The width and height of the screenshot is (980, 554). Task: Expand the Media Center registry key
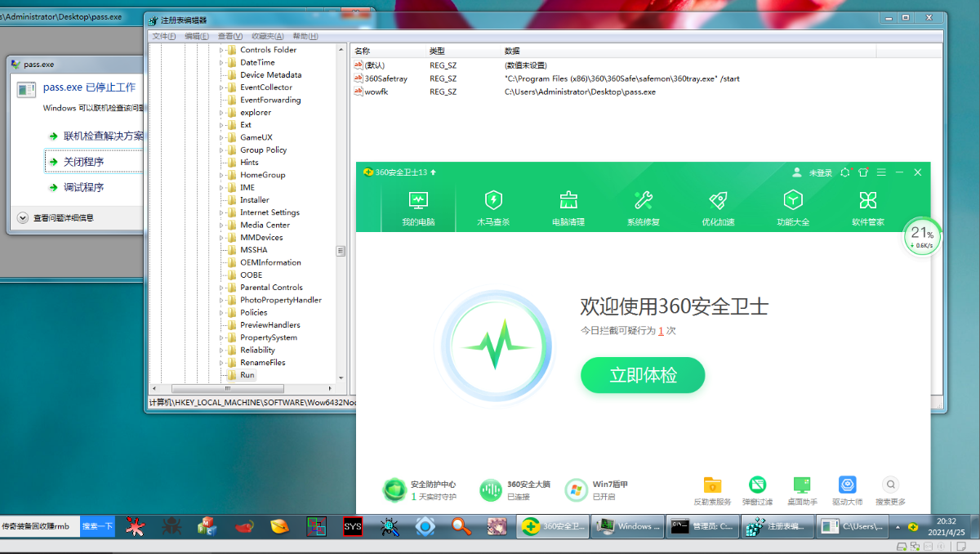click(x=221, y=225)
